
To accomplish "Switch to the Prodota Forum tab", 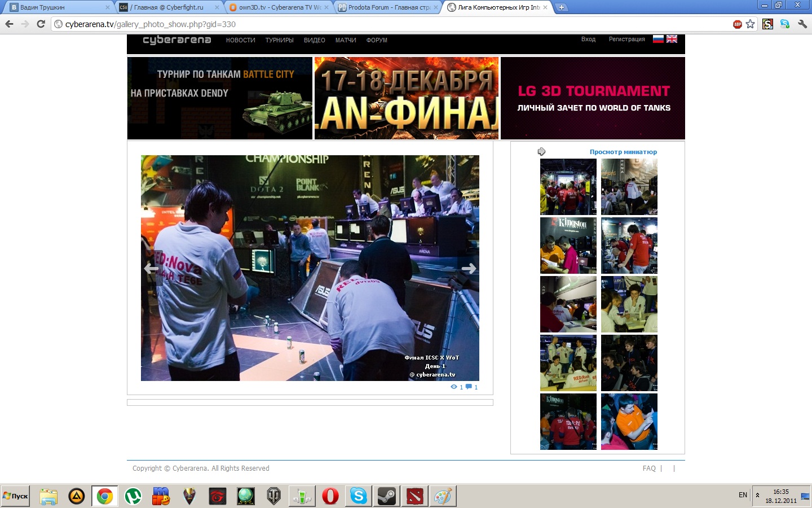I will click(387, 7).
